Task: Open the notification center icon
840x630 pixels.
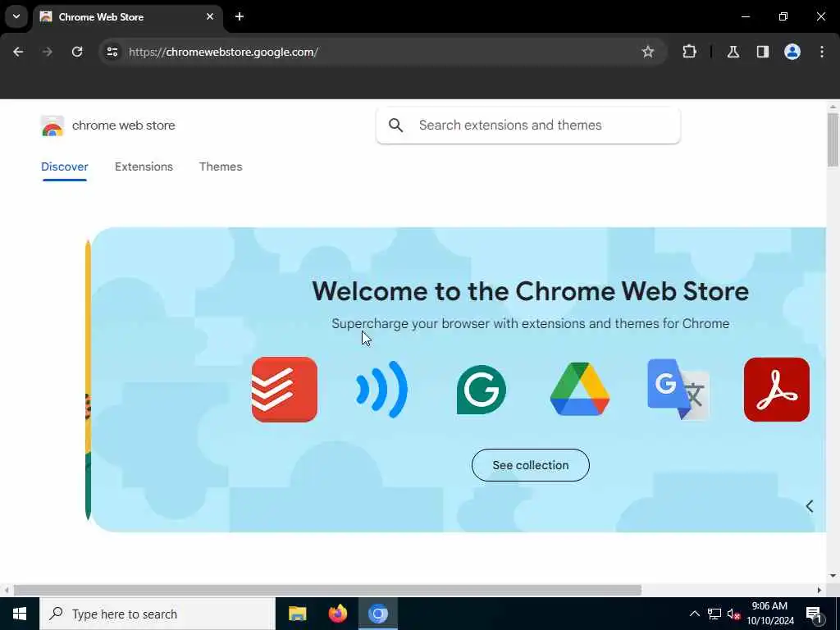Action: pos(814,614)
